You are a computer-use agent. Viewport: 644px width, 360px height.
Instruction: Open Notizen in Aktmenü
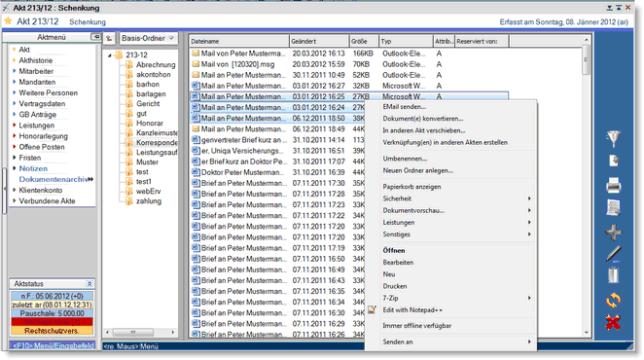point(33,168)
